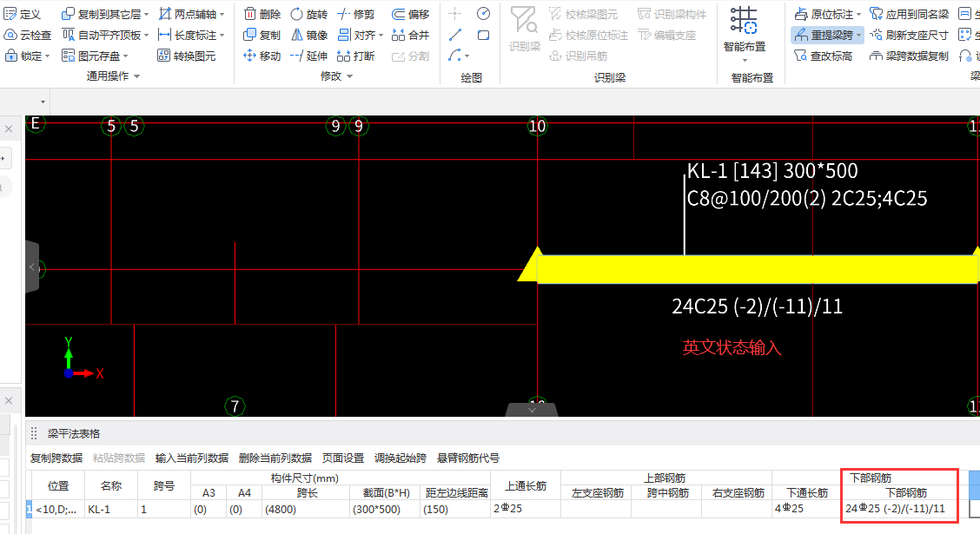The width and height of the screenshot is (980, 534).
Task: Open dropdown arrow under 智能布置 button
Action: (x=745, y=61)
